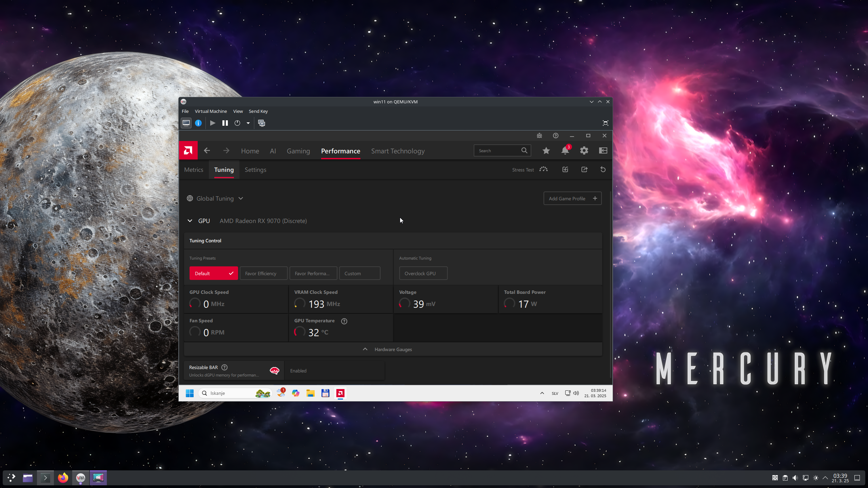Click the AMD logo home icon
The image size is (868, 488).
(188, 150)
